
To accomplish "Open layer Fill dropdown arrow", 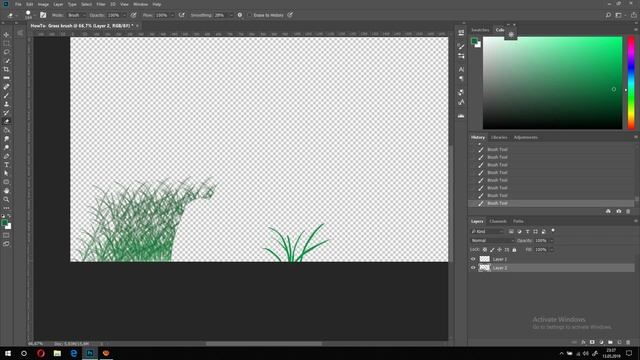I will tap(551, 249).
